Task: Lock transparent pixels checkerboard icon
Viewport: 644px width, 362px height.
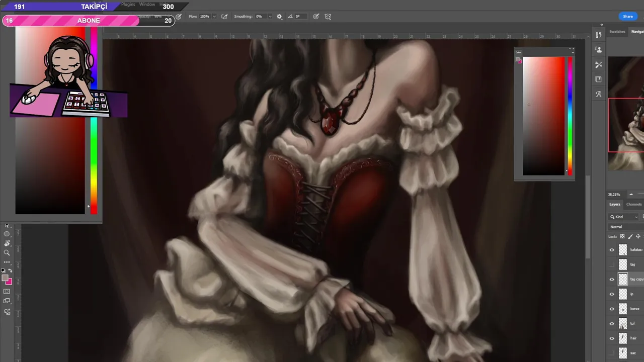Action: pyautogui.click(x=622, y=236)
